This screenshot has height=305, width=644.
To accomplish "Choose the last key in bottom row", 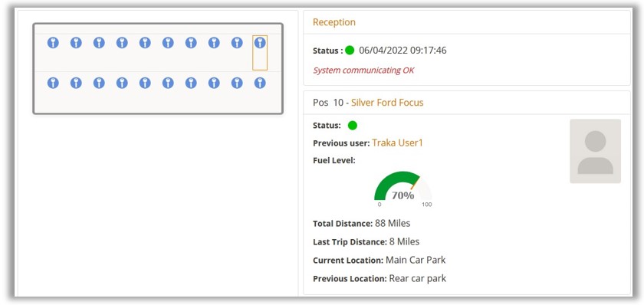I will [x=260, y=83].
